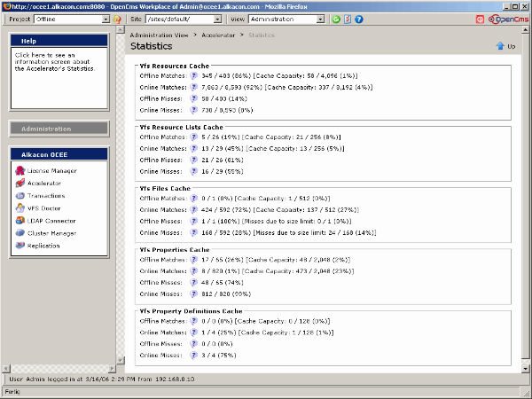Click the green reload icon in toolbar
Viewport: 532px width, 399px height.
point(336,18)
